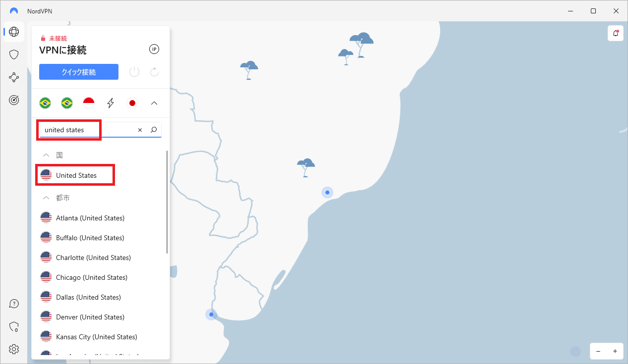Open the shield with zero badge icon

(14, 327)
